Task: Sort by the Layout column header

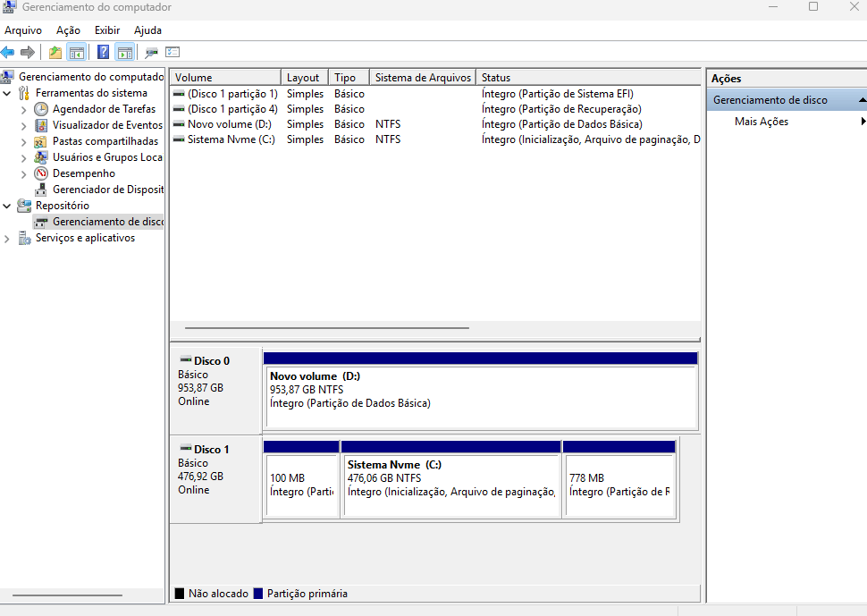Action: pyautogui.click(x=305, y=78)
